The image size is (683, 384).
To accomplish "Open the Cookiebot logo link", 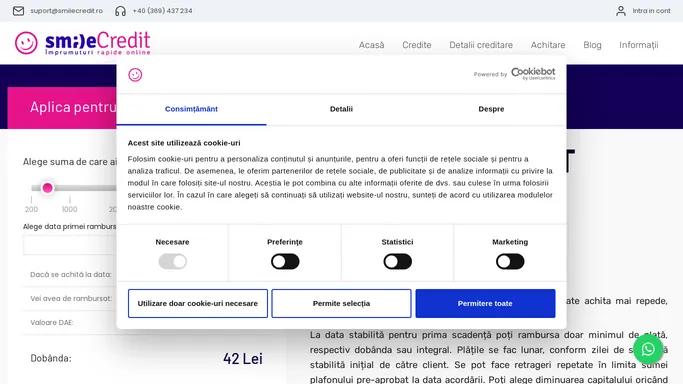I will [533, 74].
